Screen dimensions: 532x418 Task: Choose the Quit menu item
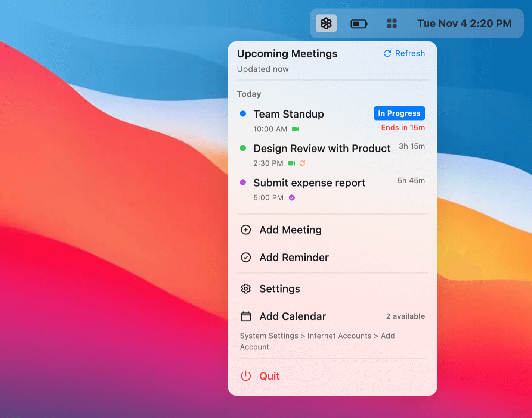pyautogui.click(x=269, y=376)
